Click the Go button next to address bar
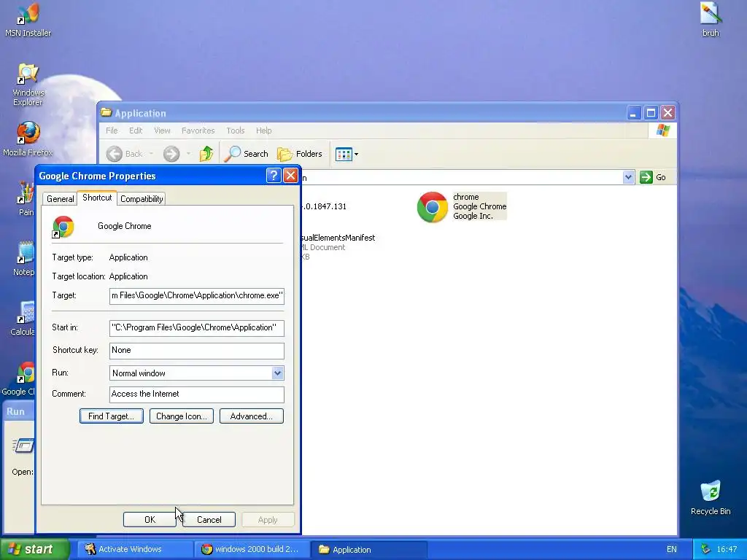The width and height of the screenshot is (747, 560). [x=653, y=177]
